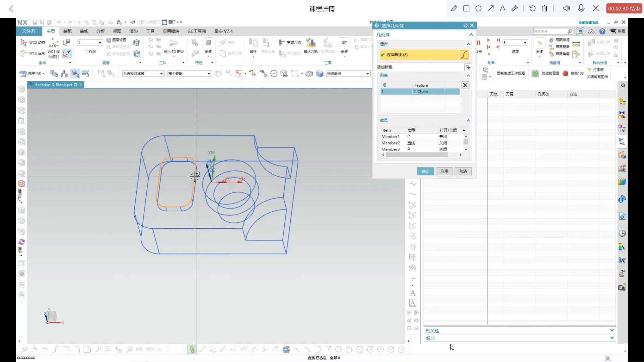Mute the speaker in the recording toolbar

point(566,8)
